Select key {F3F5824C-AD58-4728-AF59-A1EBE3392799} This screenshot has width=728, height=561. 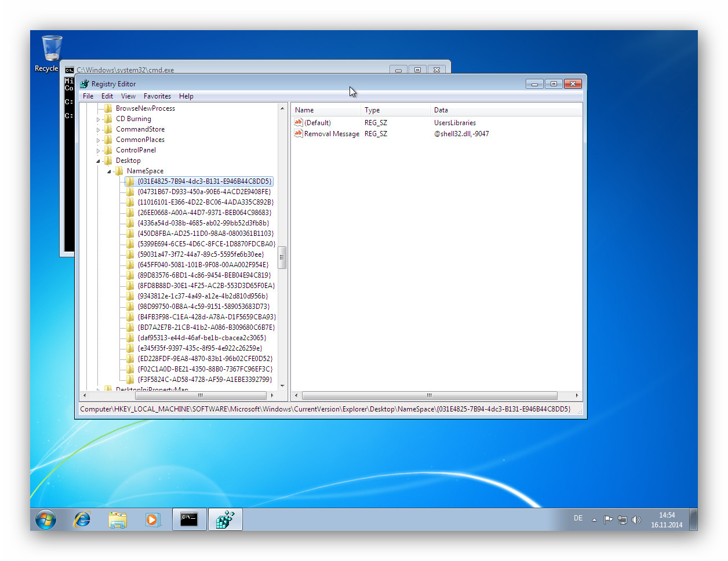tap(205, 380)
